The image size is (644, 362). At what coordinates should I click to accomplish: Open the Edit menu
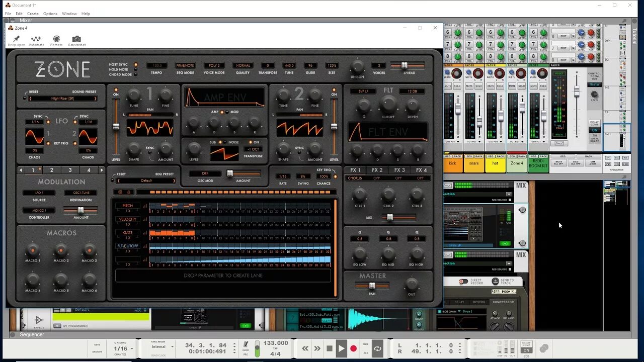tap(19, 14)
